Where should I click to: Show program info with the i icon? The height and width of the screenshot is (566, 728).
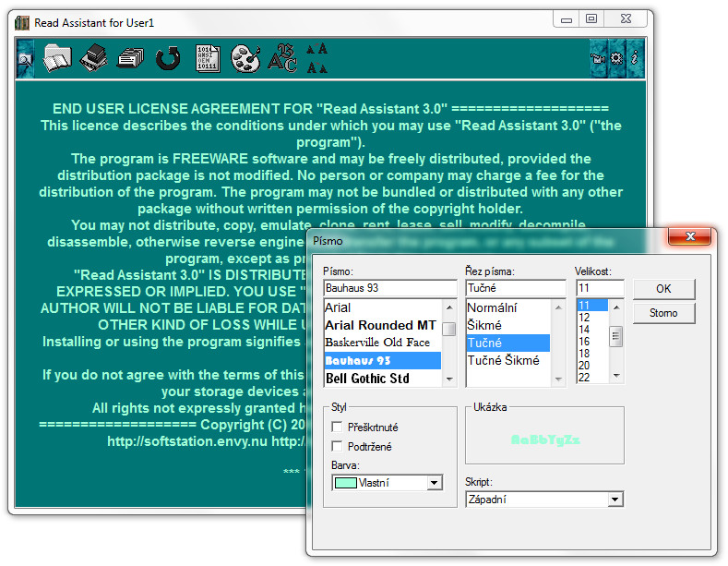click(x=635, y=58)
